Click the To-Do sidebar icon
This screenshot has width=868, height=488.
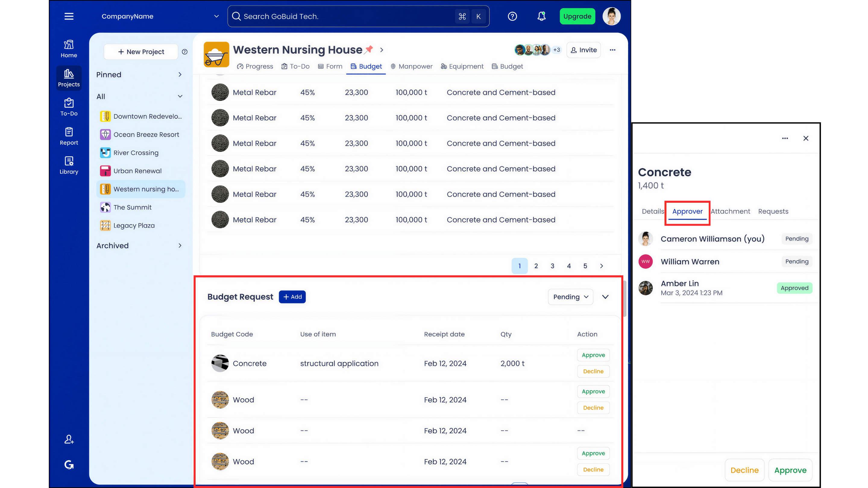coord(69,107)
